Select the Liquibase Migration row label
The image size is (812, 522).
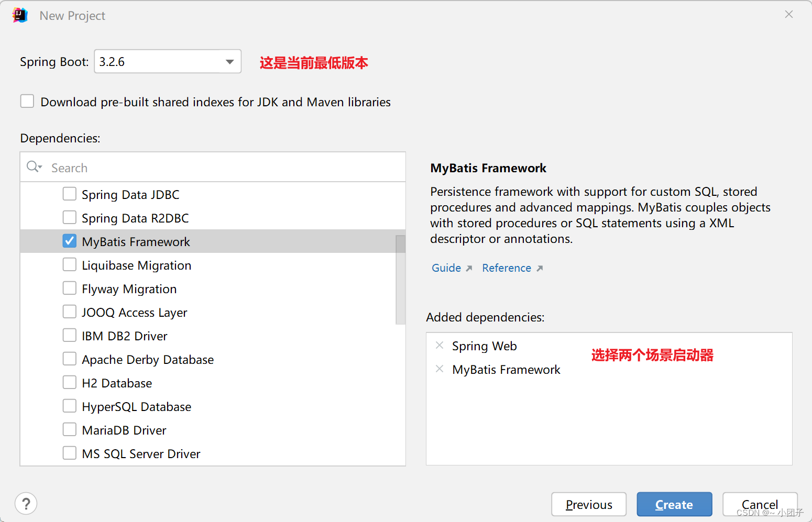pyautogui.click(x=137, y=265)
